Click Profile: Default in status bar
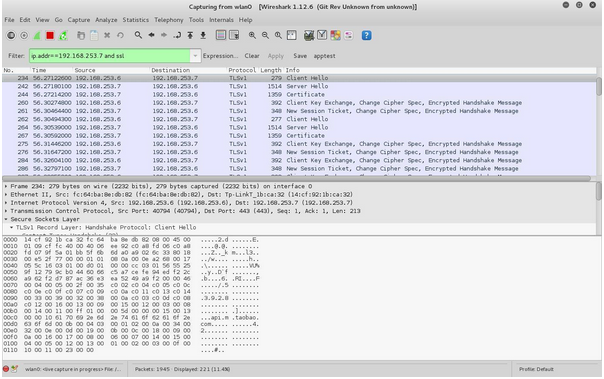Viewport: 604px width, 379px height. pos(536,369)
